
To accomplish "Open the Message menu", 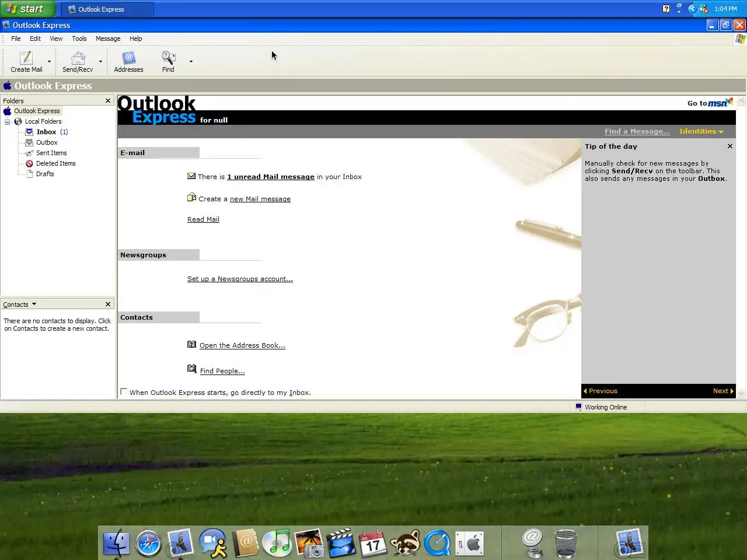I will (108, 38).
